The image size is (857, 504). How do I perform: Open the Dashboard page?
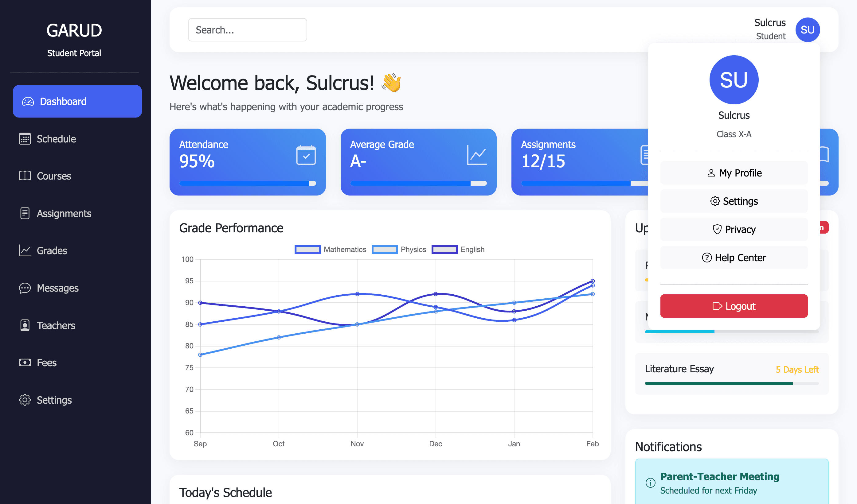(77, 101)
